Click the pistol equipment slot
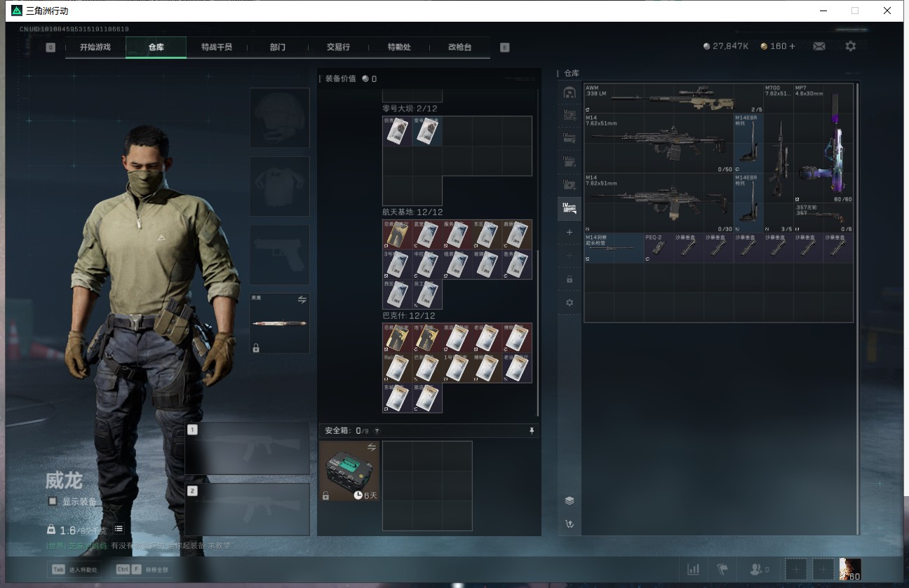Viewport: 909px width, 588px height. point(280,255)
